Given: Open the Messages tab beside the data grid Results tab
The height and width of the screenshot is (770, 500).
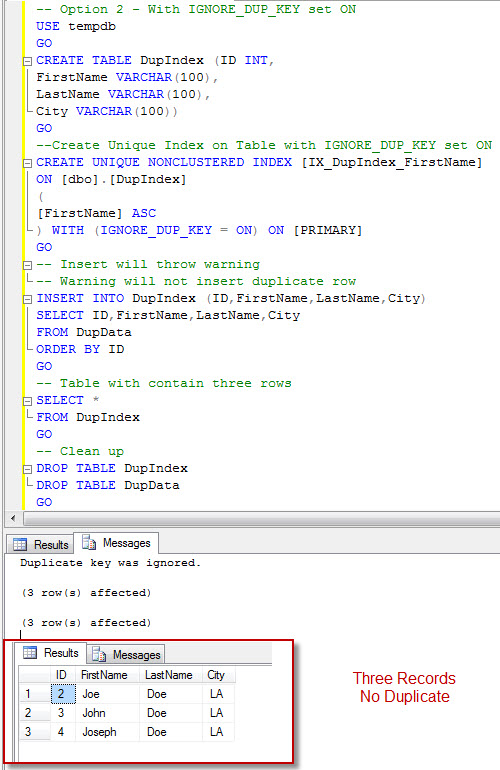Looking at the screenshot, I should (x=126, y=655).
